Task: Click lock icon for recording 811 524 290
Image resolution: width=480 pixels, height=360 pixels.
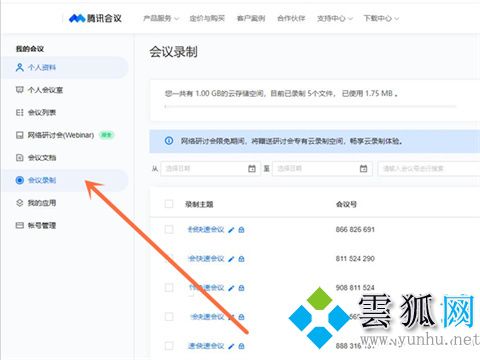Action: 242,259
